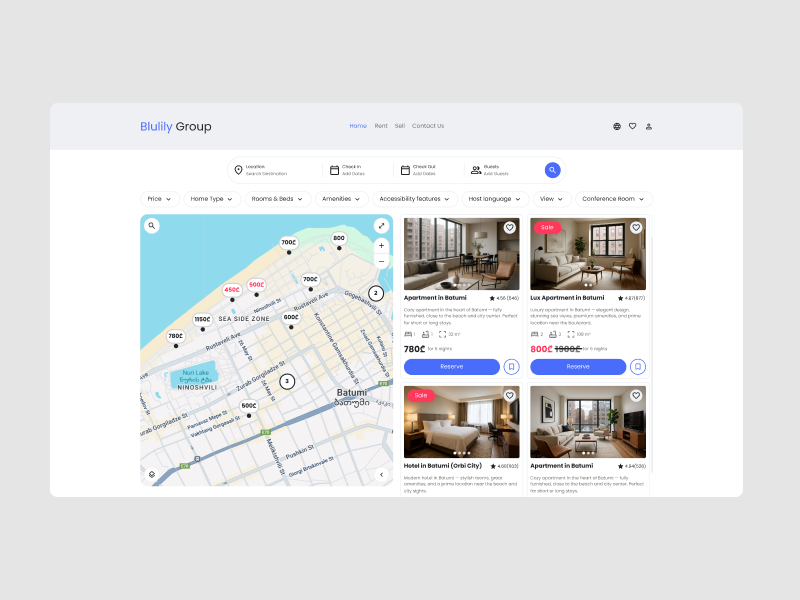Favorite the Hotel in Batumi (Orbi City)
Screen dimensions: 800x600
pyautogui.click(x=508, y=396)
